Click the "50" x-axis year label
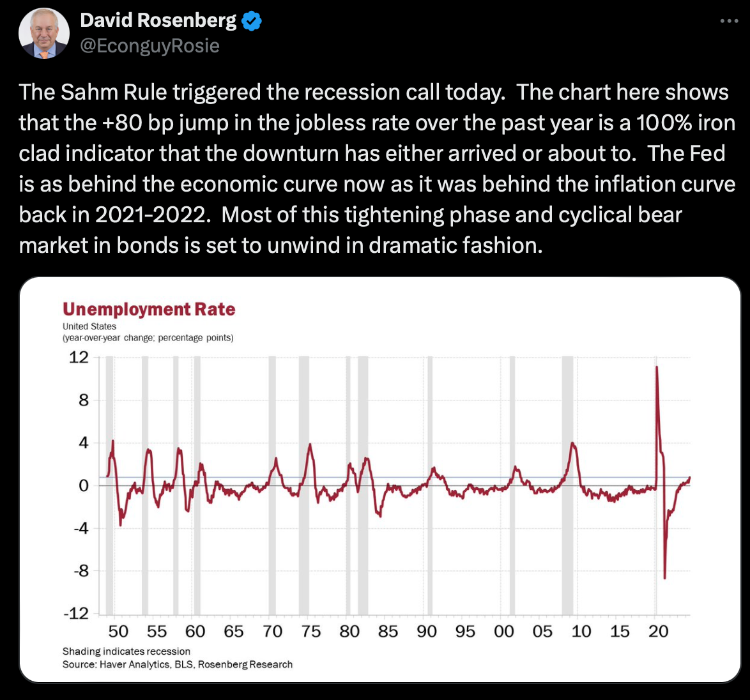Screen dimensions: 750x700 [118, 632]
